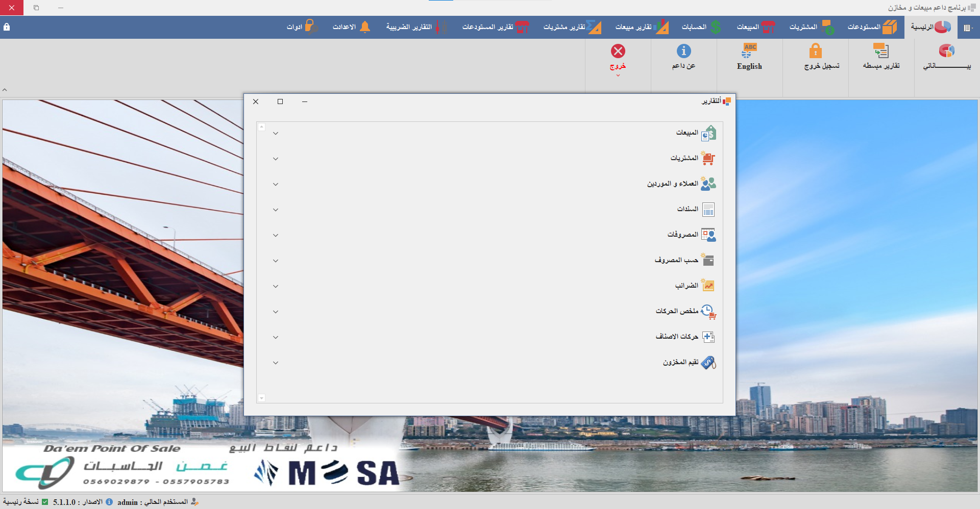This screenshot has height=509, width=980.
Task: Click the red Exit (خروج) icon
Action: (618, 52)
